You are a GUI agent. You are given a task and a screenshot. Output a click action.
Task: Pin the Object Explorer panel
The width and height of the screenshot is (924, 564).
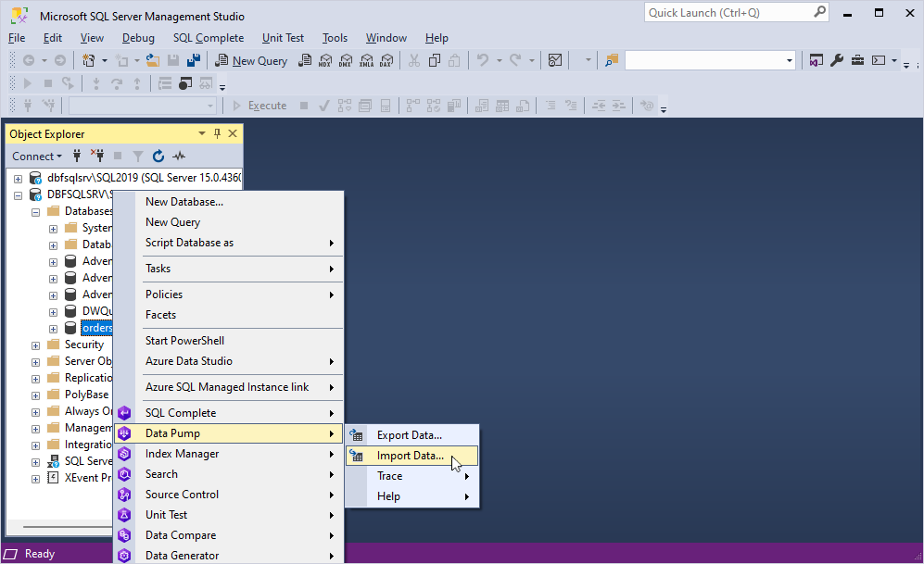coord(217,133)
